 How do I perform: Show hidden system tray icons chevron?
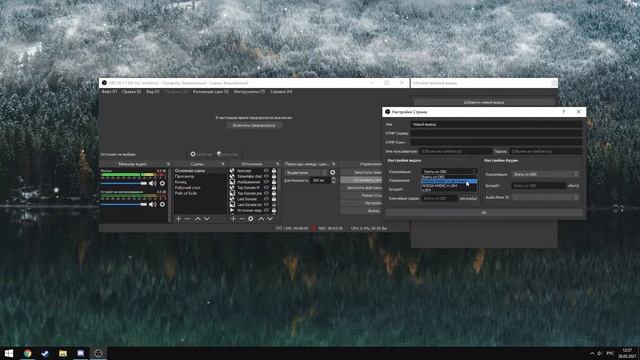point(592,353)
